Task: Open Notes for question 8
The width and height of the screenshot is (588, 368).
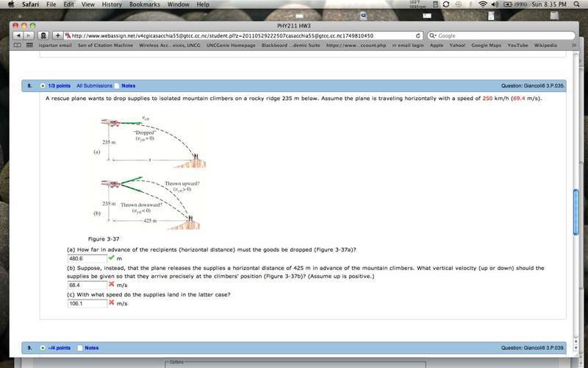Action: pyautogui.click(x=128, y=85)
